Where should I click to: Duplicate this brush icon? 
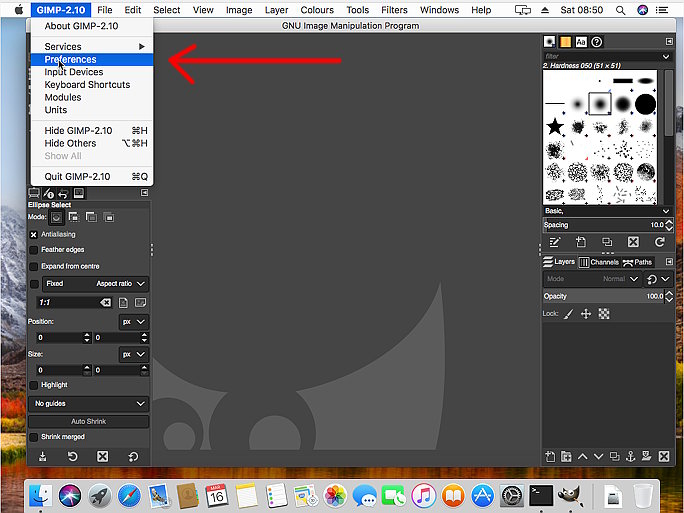pos(607,242)
